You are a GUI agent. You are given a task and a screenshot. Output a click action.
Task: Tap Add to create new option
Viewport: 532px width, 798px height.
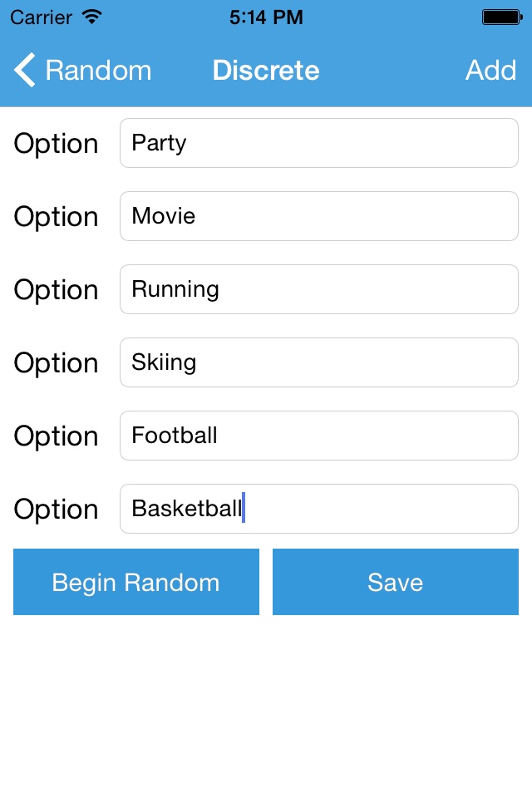(x=490, y=70)
